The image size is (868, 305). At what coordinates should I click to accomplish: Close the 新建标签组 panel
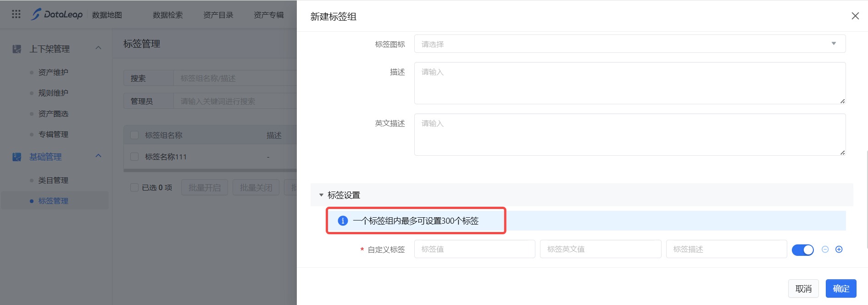pos(855,16)
